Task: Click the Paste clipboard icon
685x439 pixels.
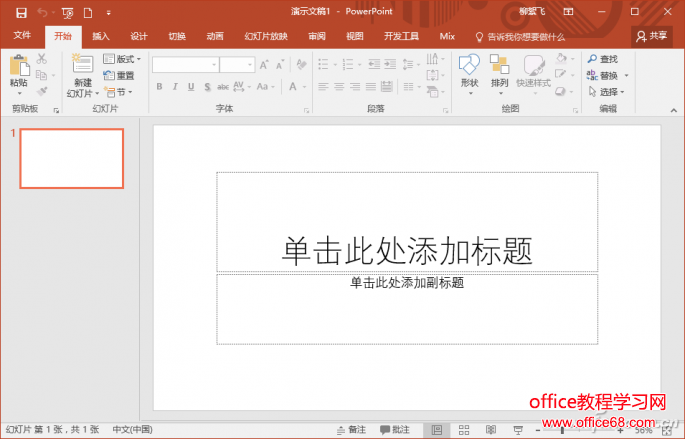Action: pos(18,67)
